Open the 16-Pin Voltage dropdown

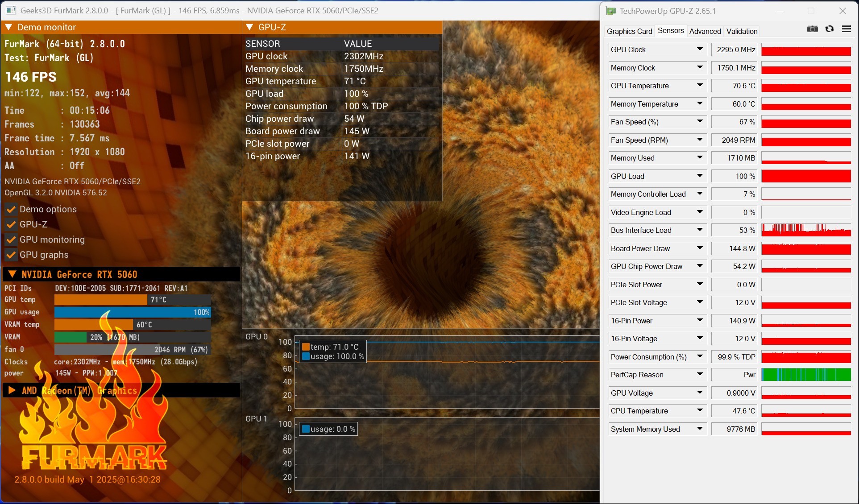click(699, 339)
